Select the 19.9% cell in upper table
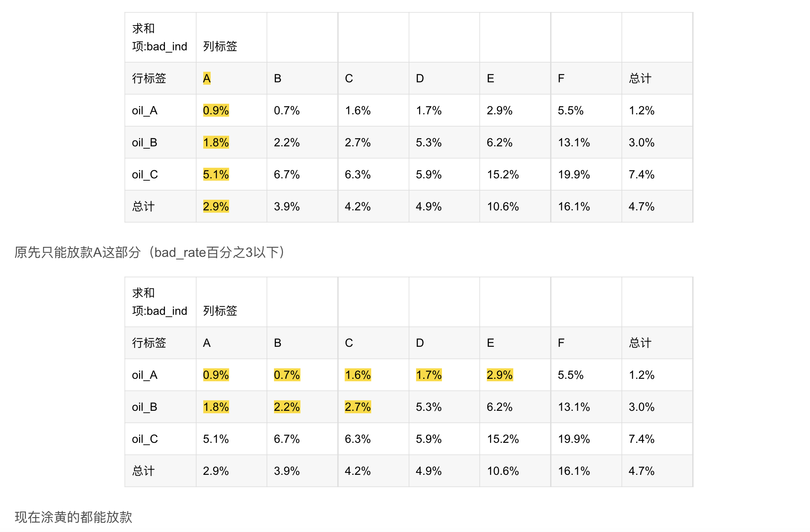This screenshot has height=532, width=810. pos(574,175)
